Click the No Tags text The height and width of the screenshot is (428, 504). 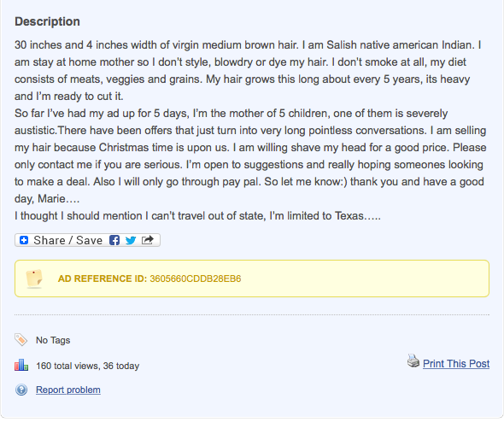tap(53, 340)
